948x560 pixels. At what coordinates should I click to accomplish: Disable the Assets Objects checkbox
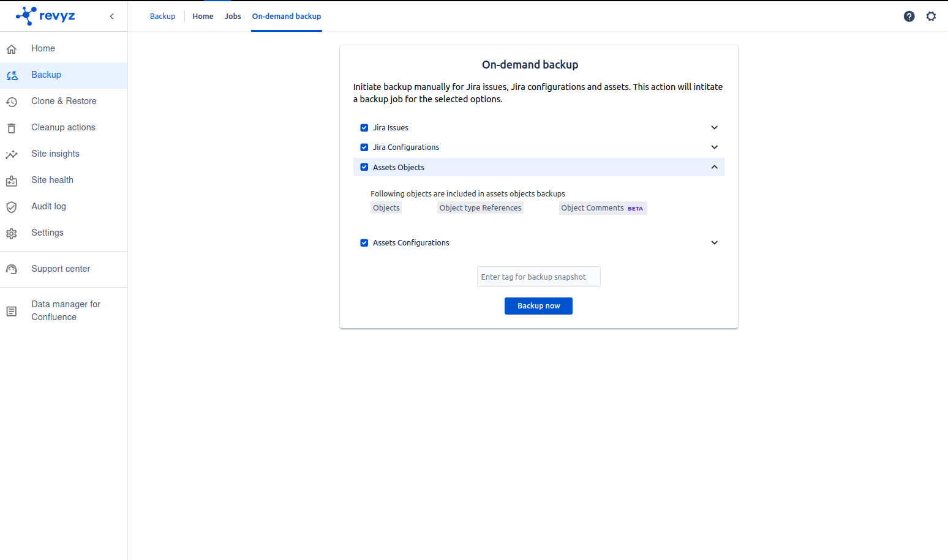coord(364,167)
